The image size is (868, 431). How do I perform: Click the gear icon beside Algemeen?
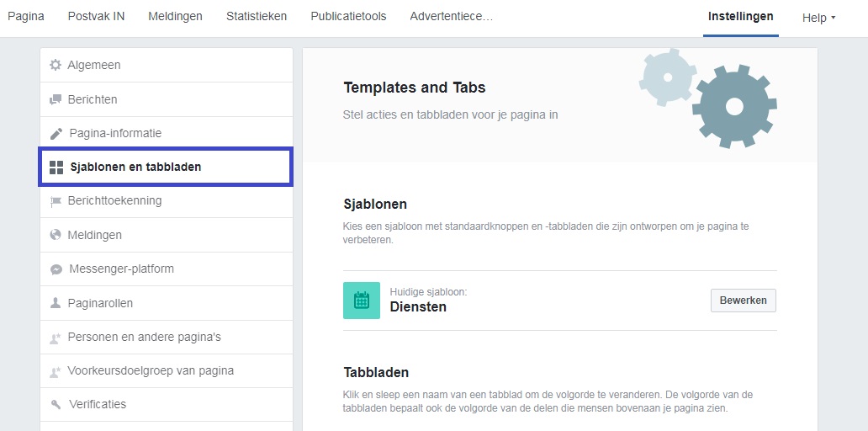(x=56, y=66)
